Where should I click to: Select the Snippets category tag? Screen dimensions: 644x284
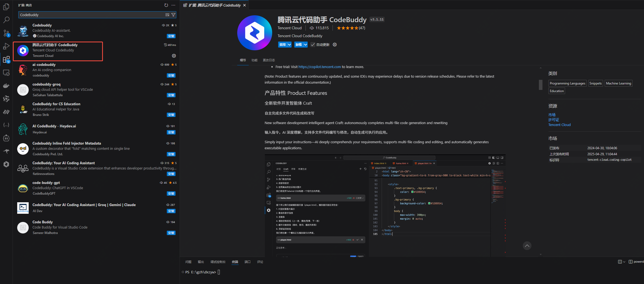tap(595, 83)
